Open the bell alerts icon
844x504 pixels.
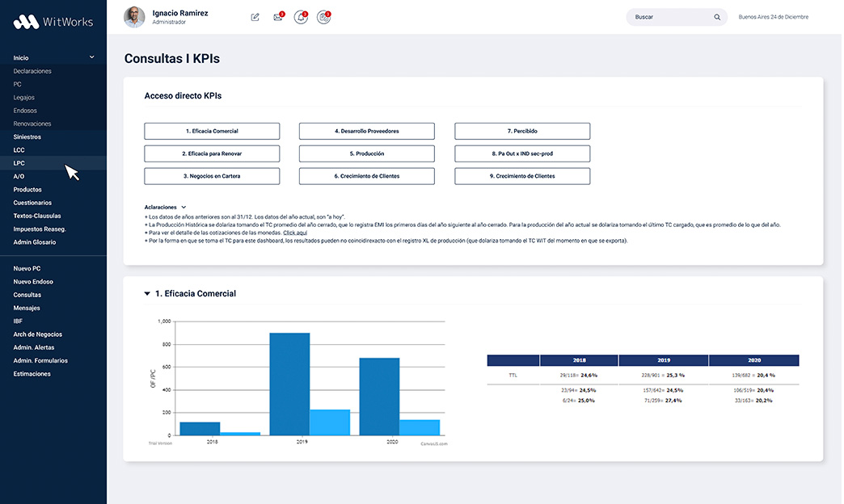pos(301,17)
